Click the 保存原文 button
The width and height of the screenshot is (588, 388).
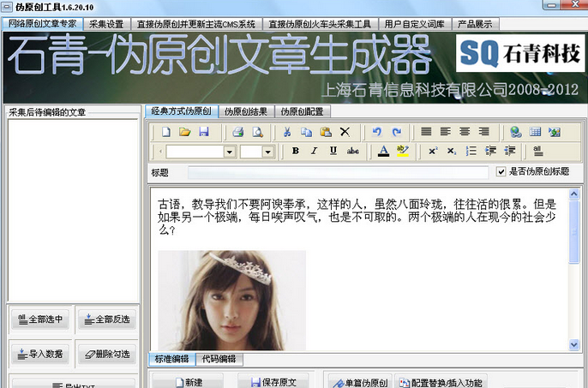point(273,382)
